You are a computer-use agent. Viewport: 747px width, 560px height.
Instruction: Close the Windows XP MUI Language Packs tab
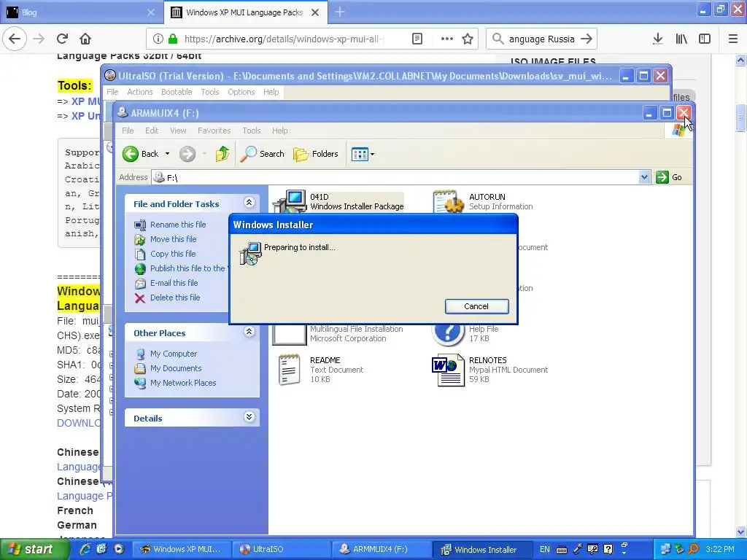point(315,12)
